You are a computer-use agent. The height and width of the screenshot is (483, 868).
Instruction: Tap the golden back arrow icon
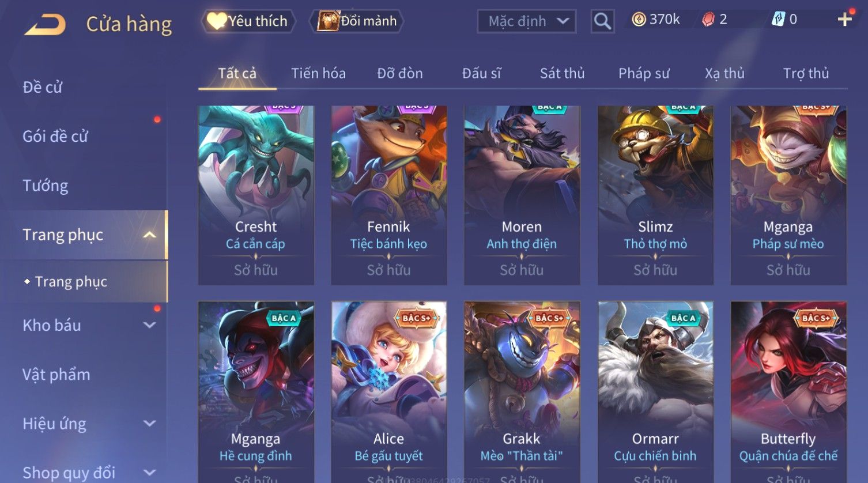(45, 25)
